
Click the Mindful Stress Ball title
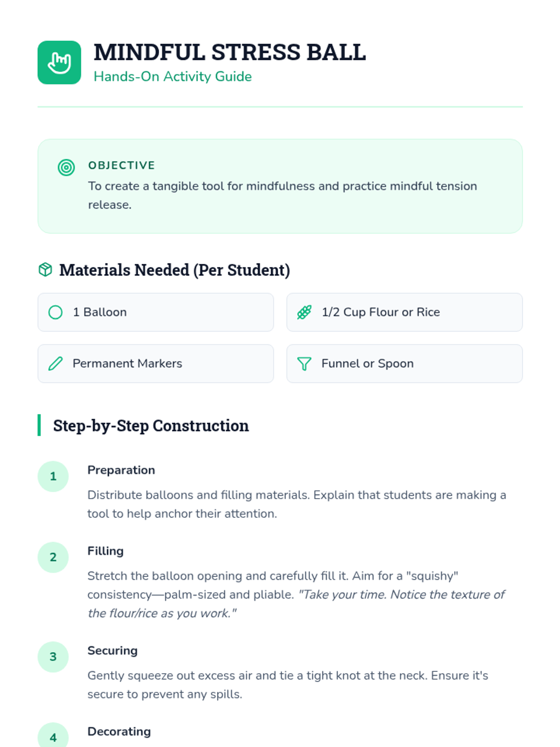(230, 52)
